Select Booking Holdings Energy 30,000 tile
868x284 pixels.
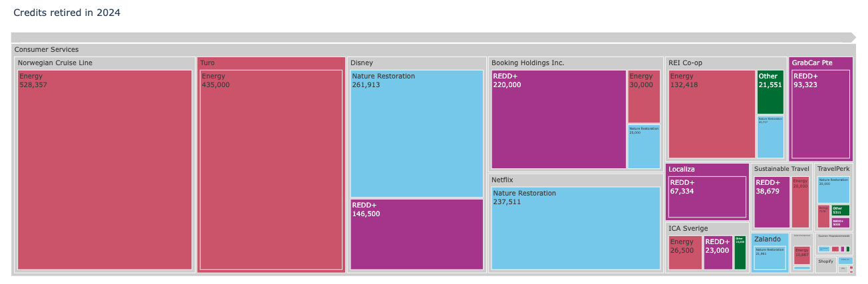pos(644,96)
